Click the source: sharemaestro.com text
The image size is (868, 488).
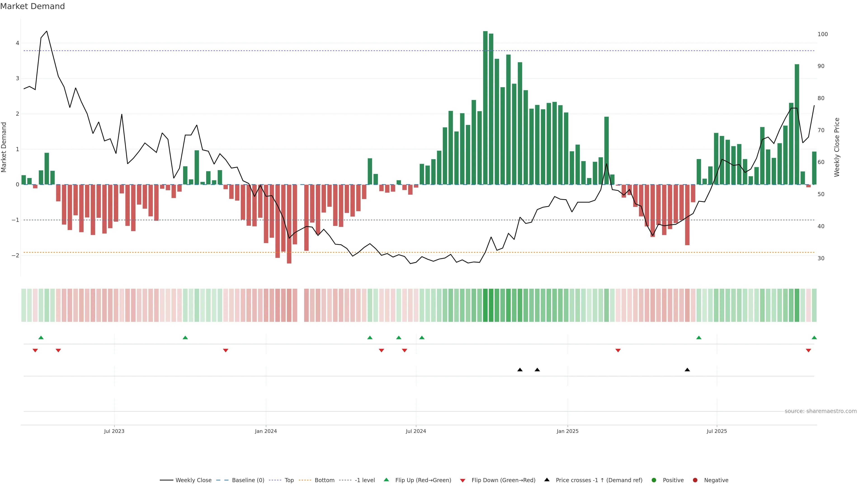[x=821, y=411]
